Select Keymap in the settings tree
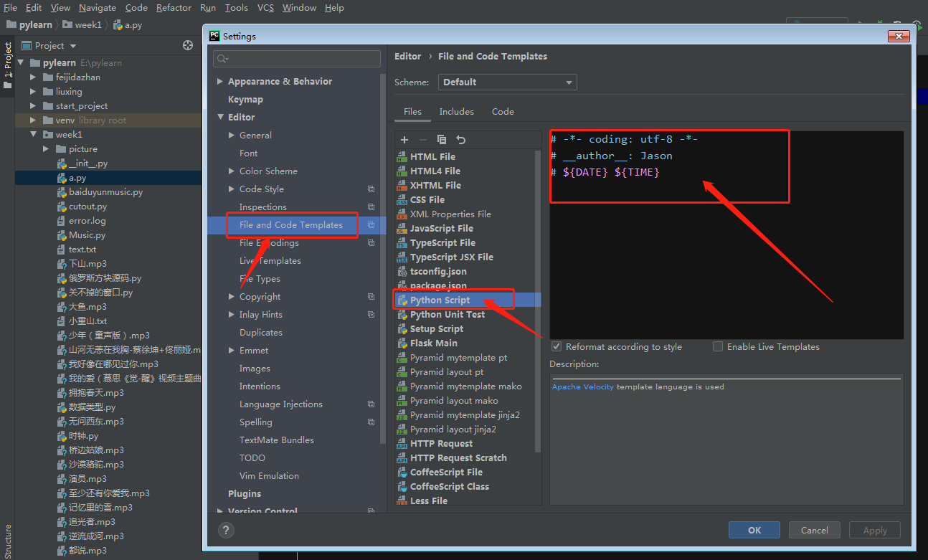 245,99
